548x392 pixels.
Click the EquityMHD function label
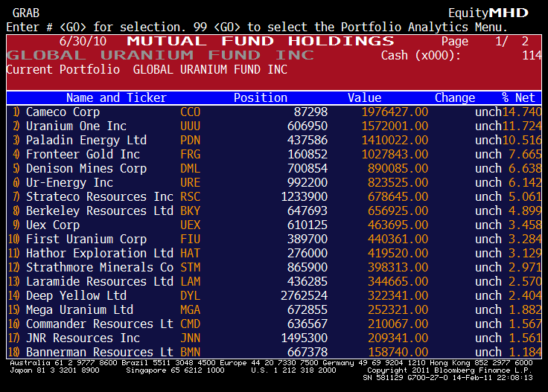tap(488, 13)
